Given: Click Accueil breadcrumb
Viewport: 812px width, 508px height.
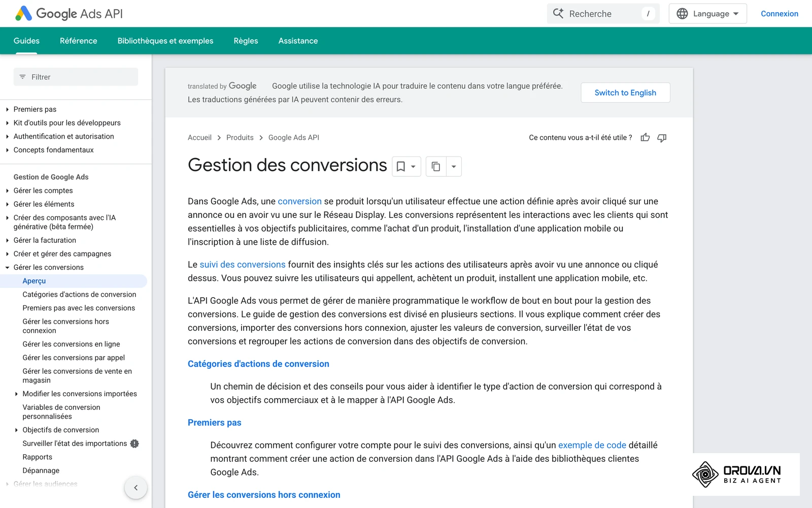Looking at the screenshot, I should [199, 138].
